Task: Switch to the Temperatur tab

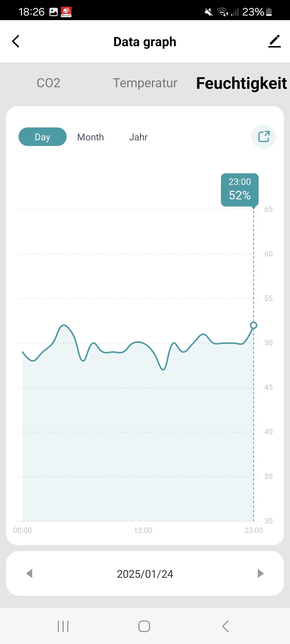Action: 145,83
